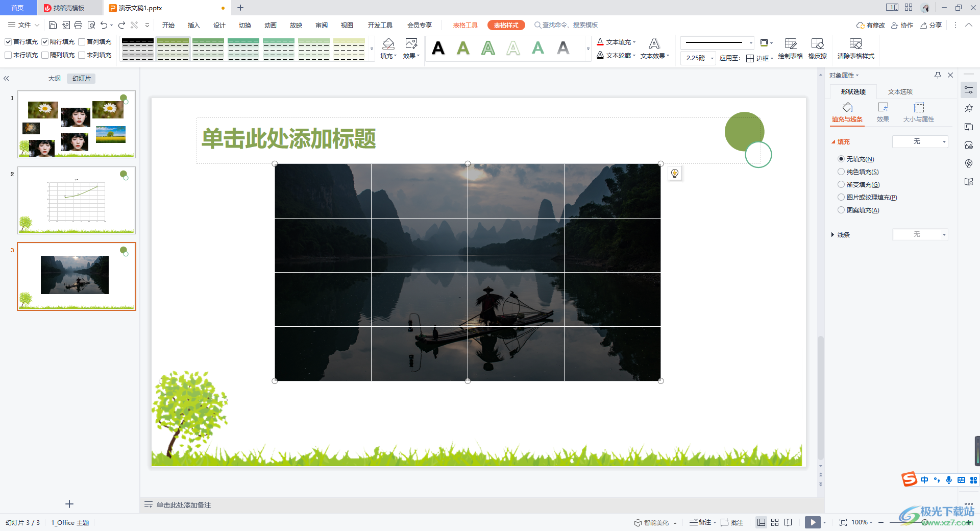Select the Draw Table (绘制表格) tool

(790, 49)
